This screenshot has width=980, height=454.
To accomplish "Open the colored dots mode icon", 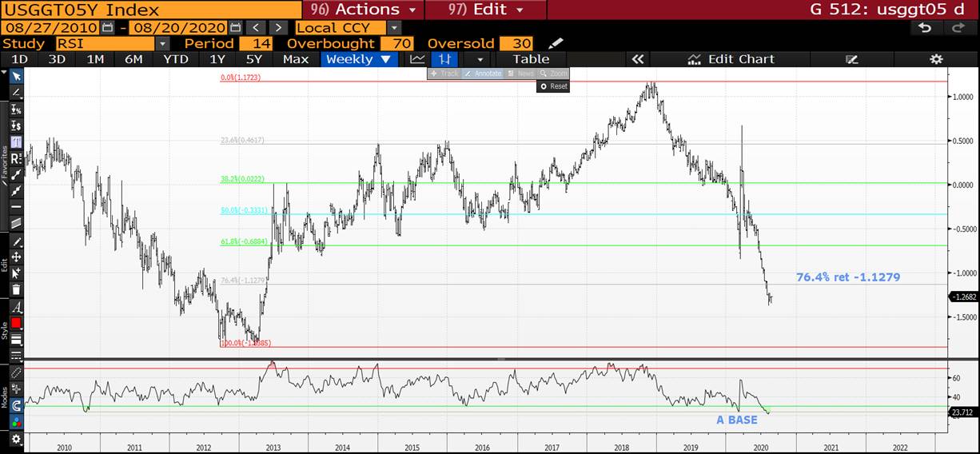I will pyautogui.click(x=16, y=421).
